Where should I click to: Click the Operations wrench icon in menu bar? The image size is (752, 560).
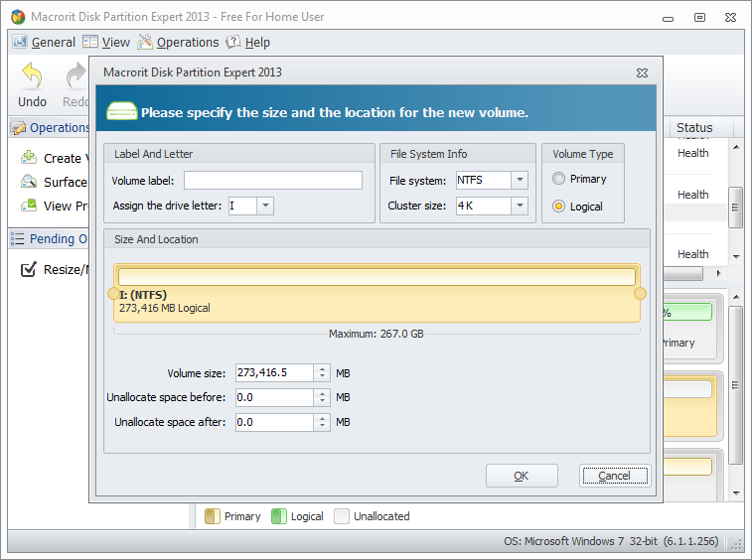point(145,42)
